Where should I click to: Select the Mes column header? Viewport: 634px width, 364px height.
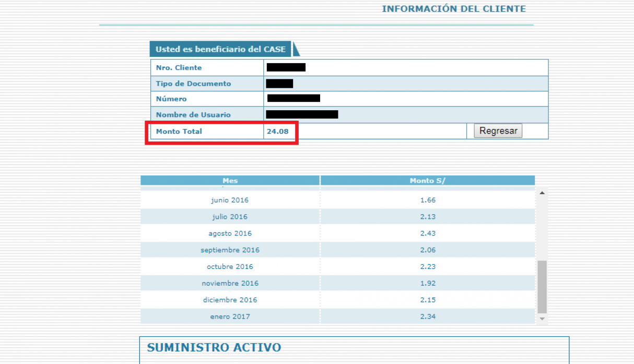click(x=230, y=181)
